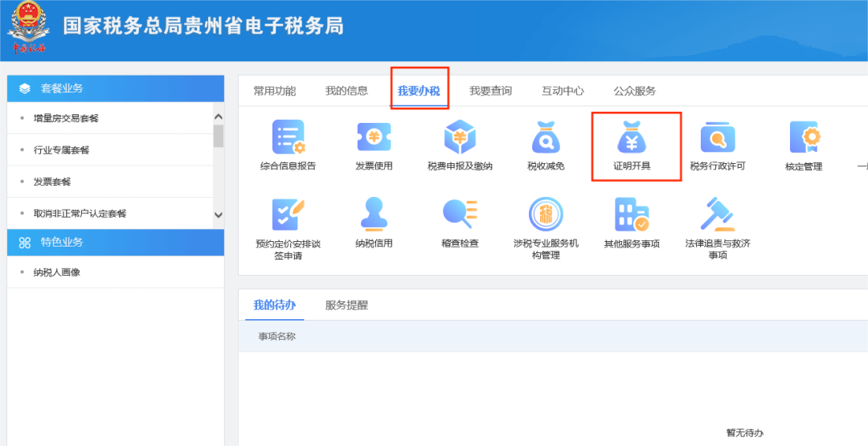Open 其他服务事项 building icon
Screen dimensions: 868x446
click(632, 214)
